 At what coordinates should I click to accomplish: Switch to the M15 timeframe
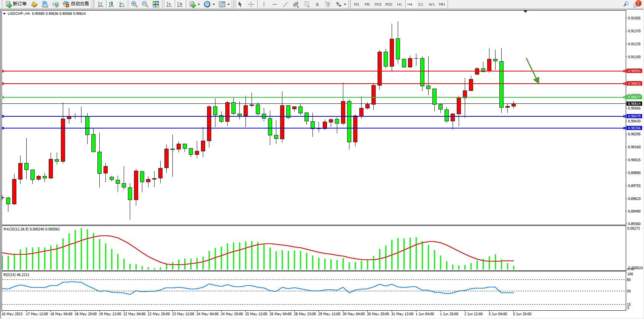[x=378, y=5]
